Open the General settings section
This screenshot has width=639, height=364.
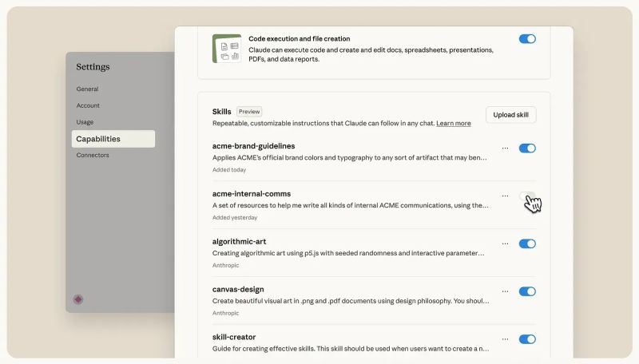click(87, 89)
